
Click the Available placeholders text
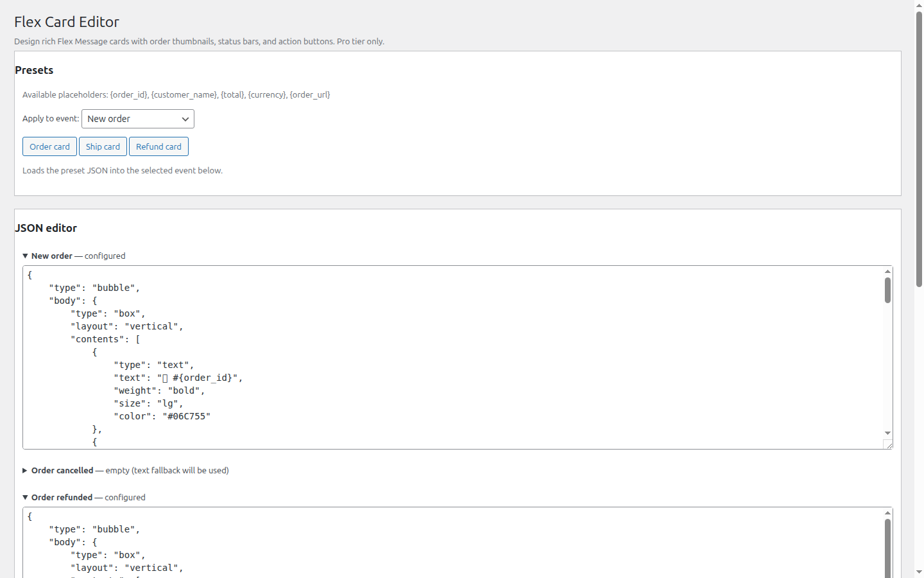(x=176, y=94)
